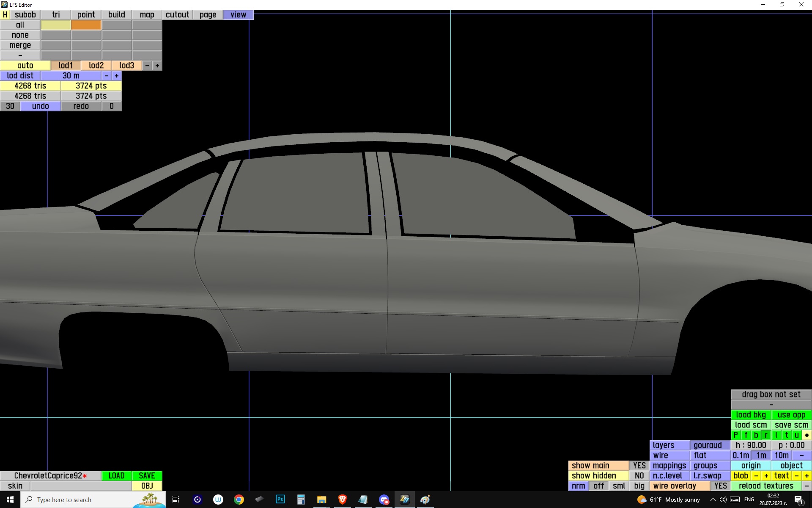Open the cutout tab
The height and width of the screenshot is (508, 812).
[177, 15]
